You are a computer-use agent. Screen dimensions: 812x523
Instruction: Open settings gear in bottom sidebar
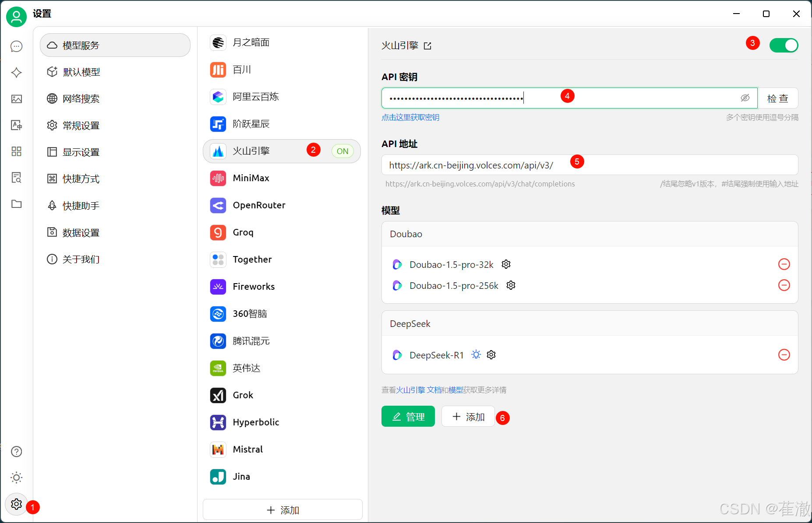(17, 504)
